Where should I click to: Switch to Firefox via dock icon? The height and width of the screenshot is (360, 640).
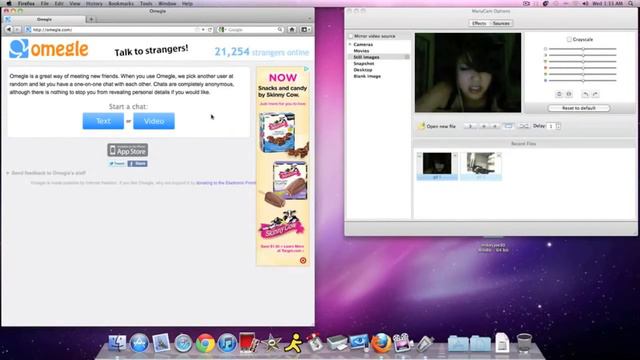[x=381, y=343]
